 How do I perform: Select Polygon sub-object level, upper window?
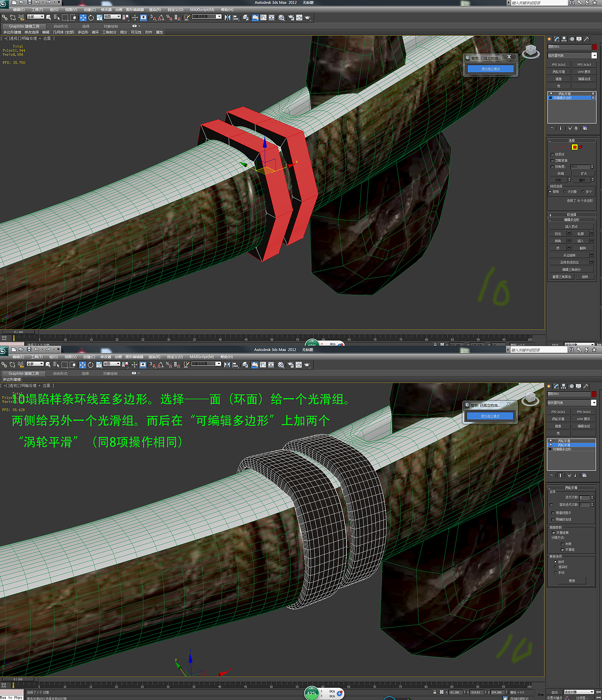point(575,147)
